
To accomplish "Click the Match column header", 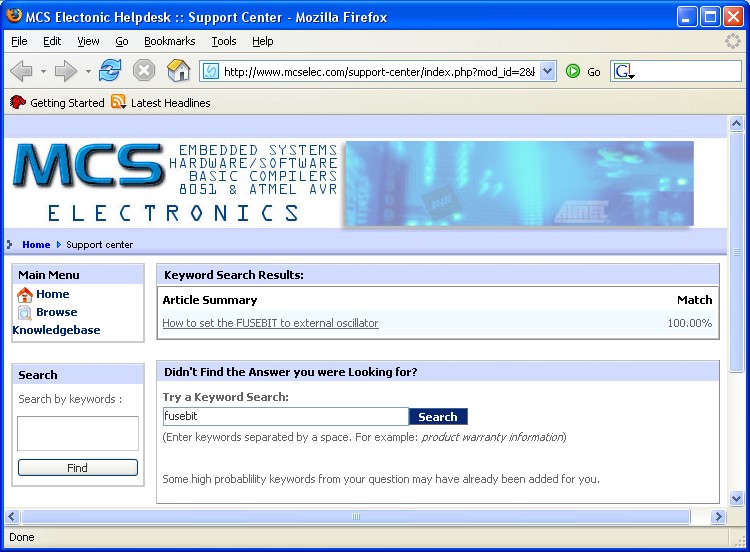I will click(695, 300).
